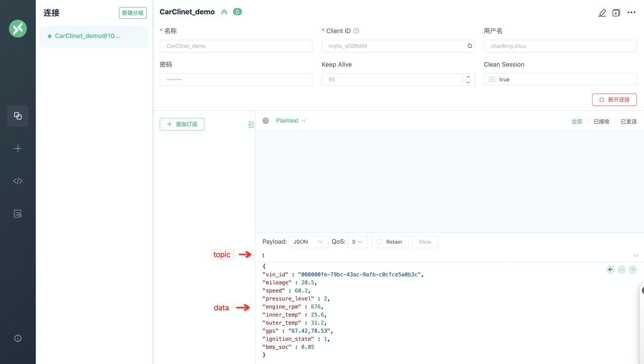Refresh the Client ID value
Viewport: 644px width, 364px height.
(470, 46)
